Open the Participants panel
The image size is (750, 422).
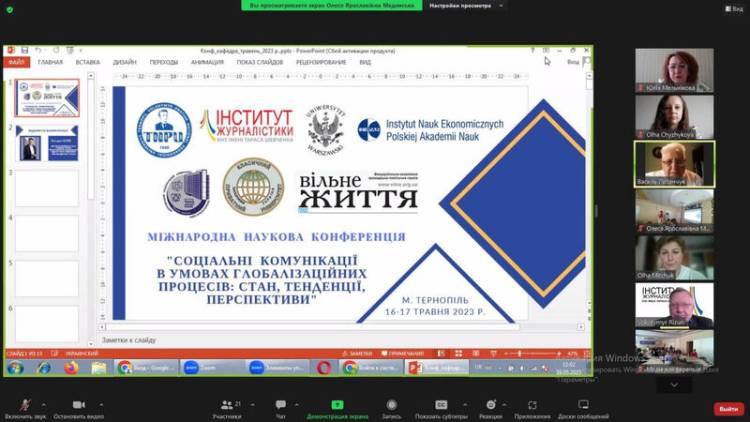pyautogui.click(x=226, y=404)
